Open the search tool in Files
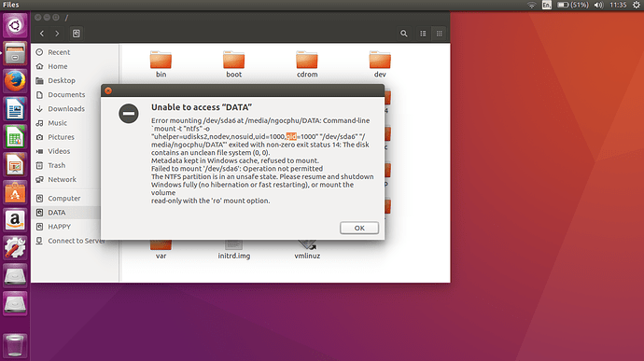This screenshot has width=644, height=361. (x=404, y=34)
